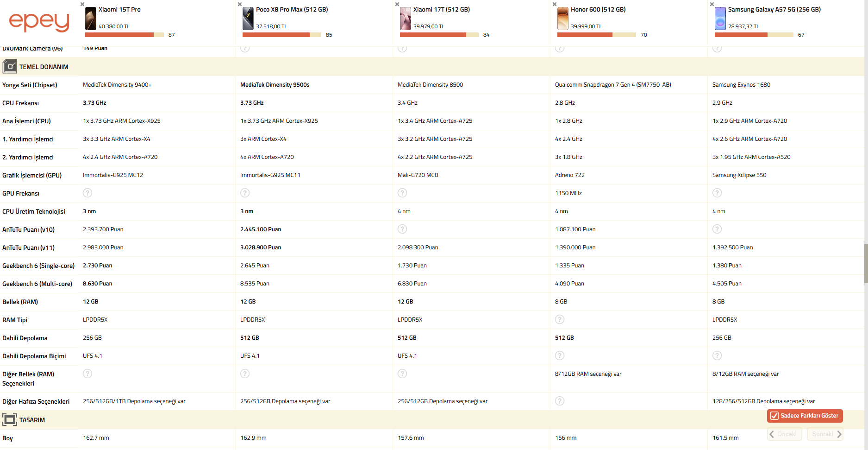This screenshot has width=868, height=450.
Task: Click the Yonga Seti (Chipset) row label
Action: point(30,85)
